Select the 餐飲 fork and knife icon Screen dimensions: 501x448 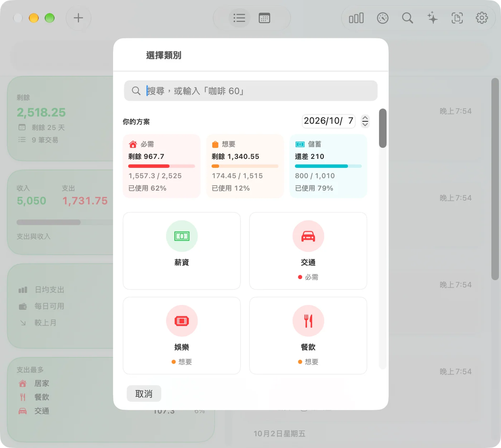pos(308,321)
